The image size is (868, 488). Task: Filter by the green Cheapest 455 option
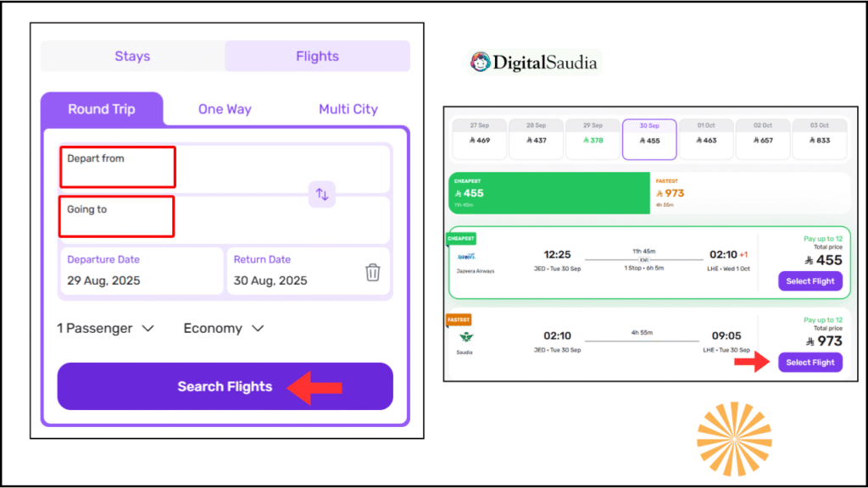coord(548,193)
